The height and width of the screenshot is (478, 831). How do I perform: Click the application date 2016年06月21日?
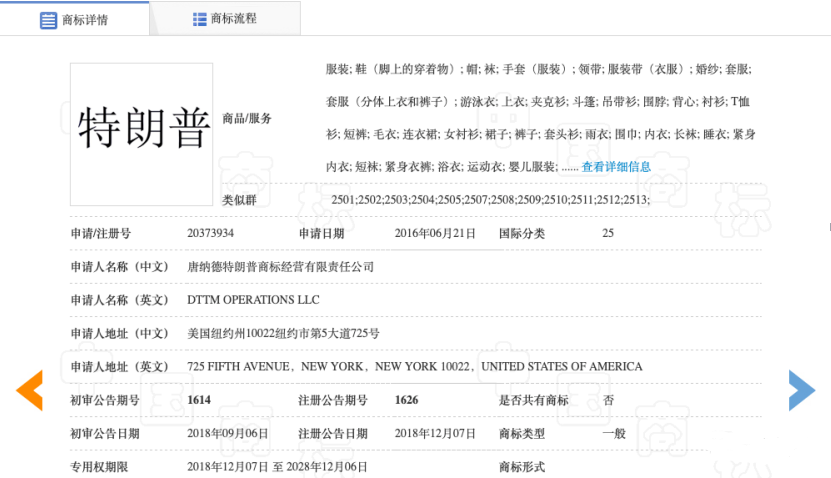coord(435,233)
